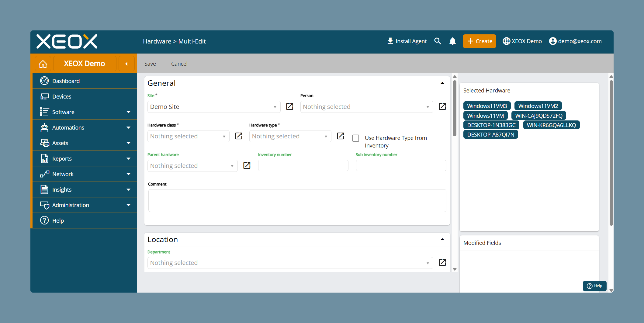Viewport: 644px width, 323px height.
Task: Click the Save button
Action: click(x=150, y=64)
